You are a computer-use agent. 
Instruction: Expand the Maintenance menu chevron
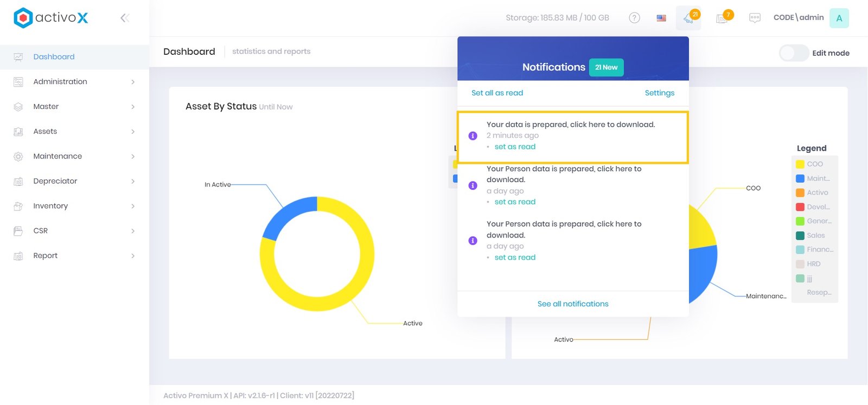(x=133, y=157)
